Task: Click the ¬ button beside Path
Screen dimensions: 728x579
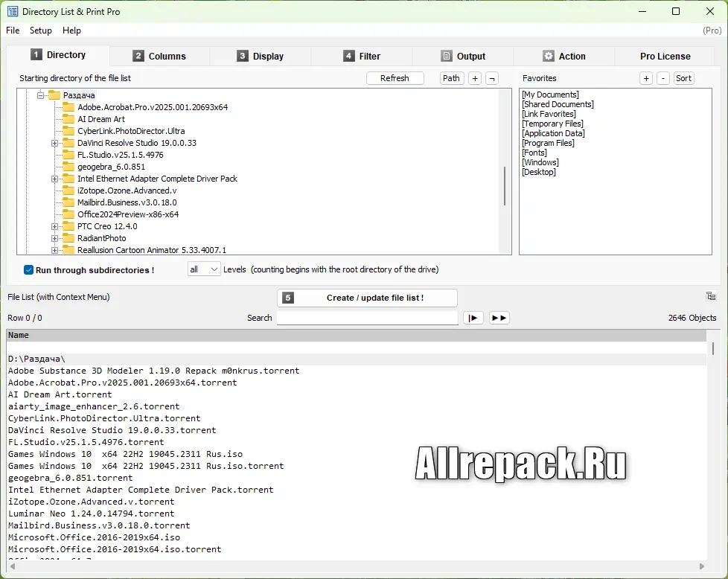Action: coord(492,78)
